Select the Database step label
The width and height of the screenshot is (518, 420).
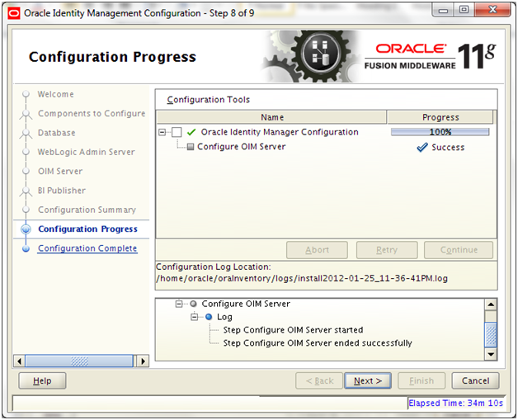coord(56,133)
